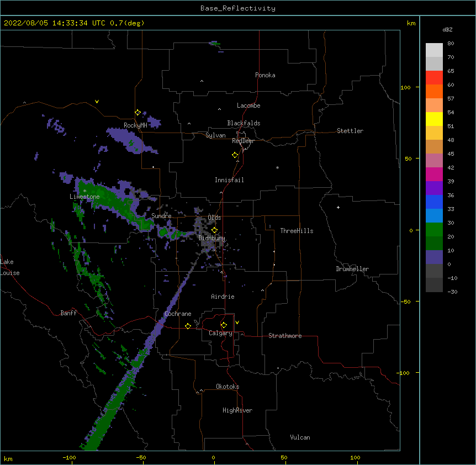Image resolution: width=476 pixels, height=465 pixels.
Task: Click the yellow V marker east of Calgary
Action: [x=237, y=323]
